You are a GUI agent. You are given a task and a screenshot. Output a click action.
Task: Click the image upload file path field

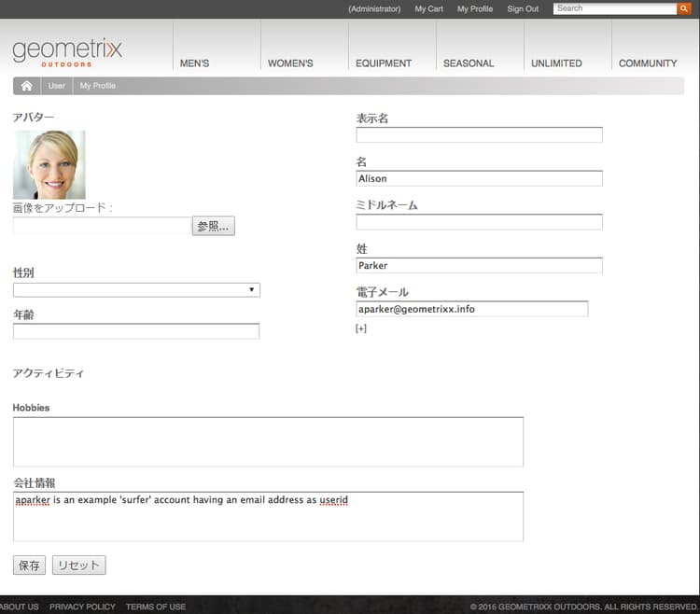pyautogui.click(x=103, y=225)
